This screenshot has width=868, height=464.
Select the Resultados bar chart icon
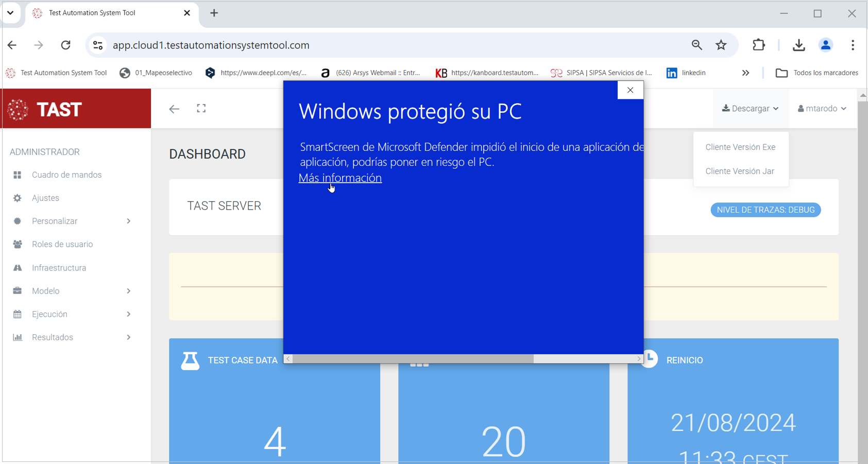point(18,337)
